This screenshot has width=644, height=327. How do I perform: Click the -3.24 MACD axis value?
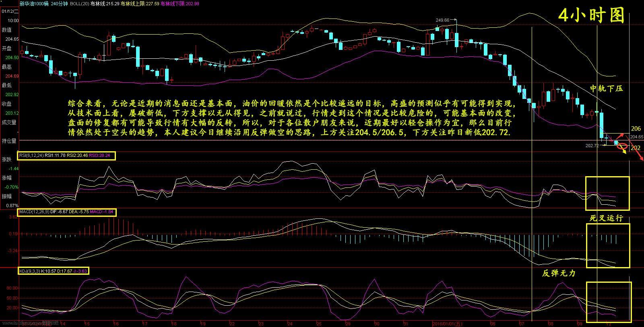tap(12, 251)
